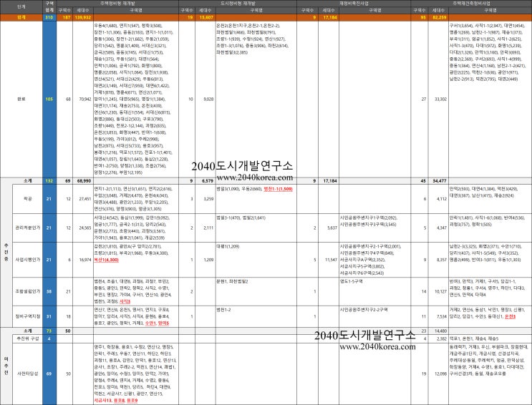532x405 pixels.
Task: Select the 합계 row value 15,607
Action: pos(205,17)
